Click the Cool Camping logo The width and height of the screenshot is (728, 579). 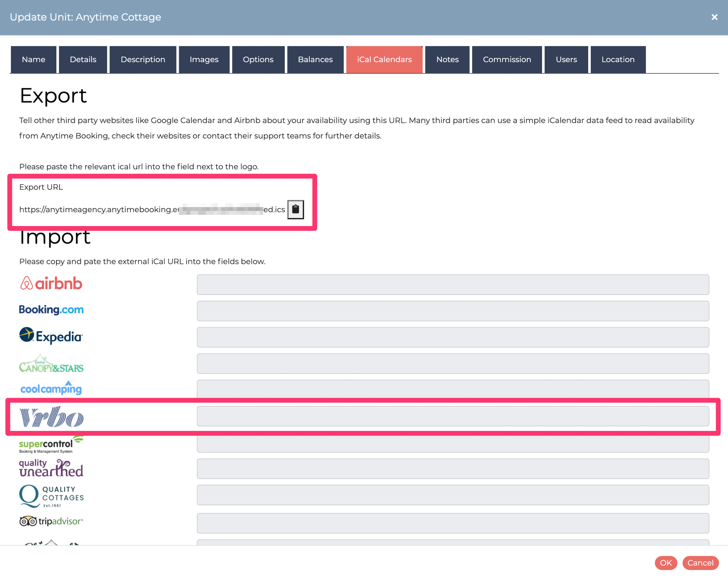51,388
